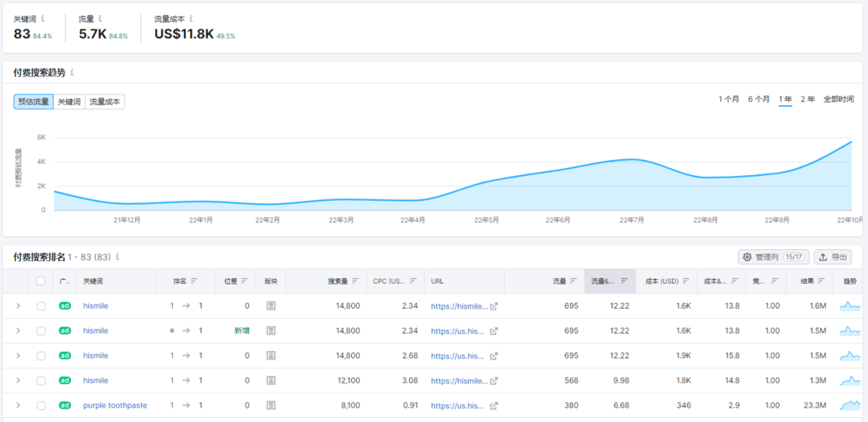Select 2 年 time range
This screenshot has height=422, width=868.
(x=808, y=99)
